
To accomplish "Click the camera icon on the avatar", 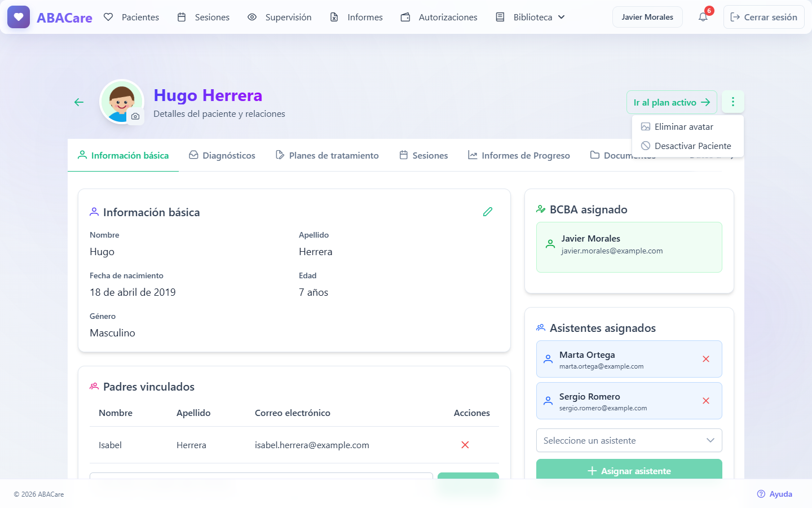I will tap(135, 116).
